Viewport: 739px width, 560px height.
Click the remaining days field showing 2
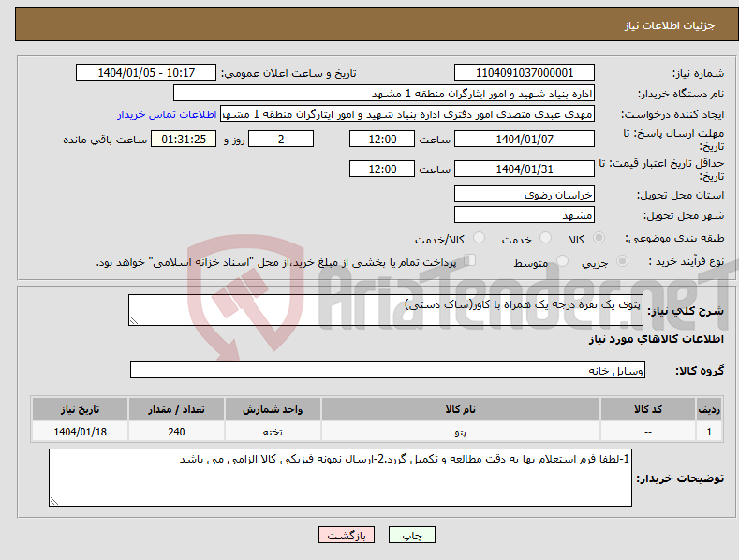(281, 139)
